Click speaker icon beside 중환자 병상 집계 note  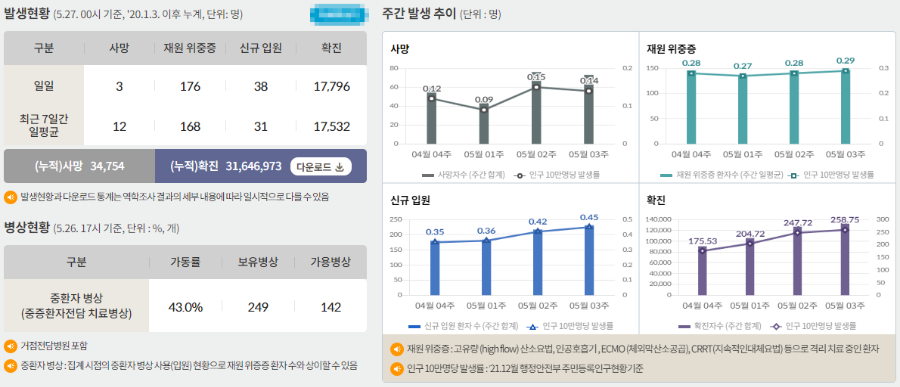[10, 365]
